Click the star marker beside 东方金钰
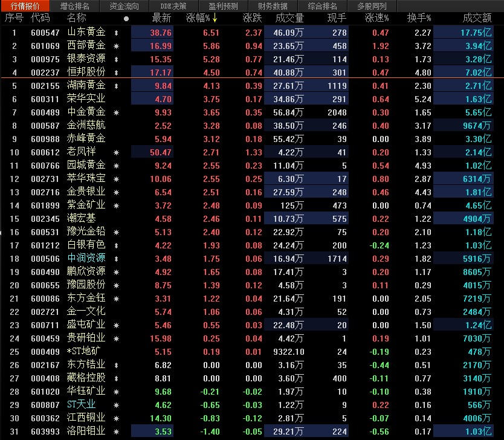Screen dimensions: 504x440 click(x=117, y=299)
